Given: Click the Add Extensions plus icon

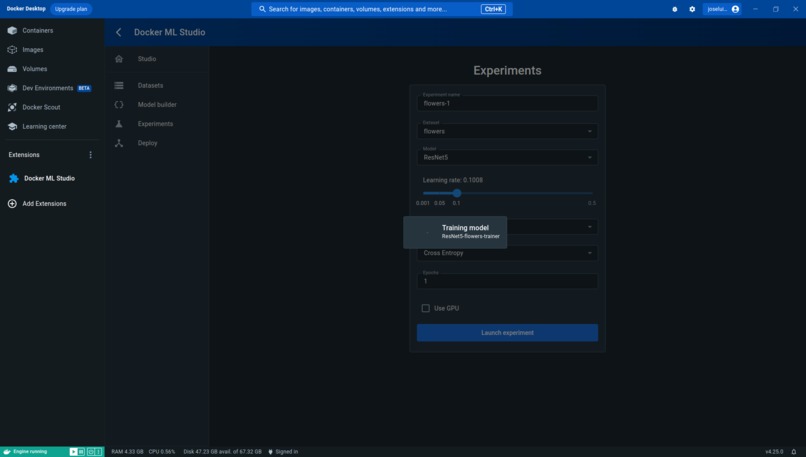Looking at the screenshot, I should coord(12,204).
